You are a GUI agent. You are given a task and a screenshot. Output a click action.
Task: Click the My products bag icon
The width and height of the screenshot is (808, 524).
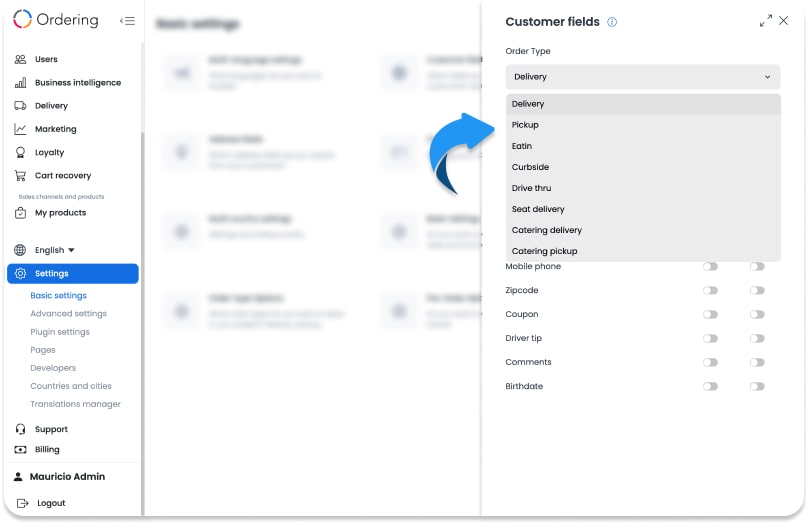[x=20, y=213]
